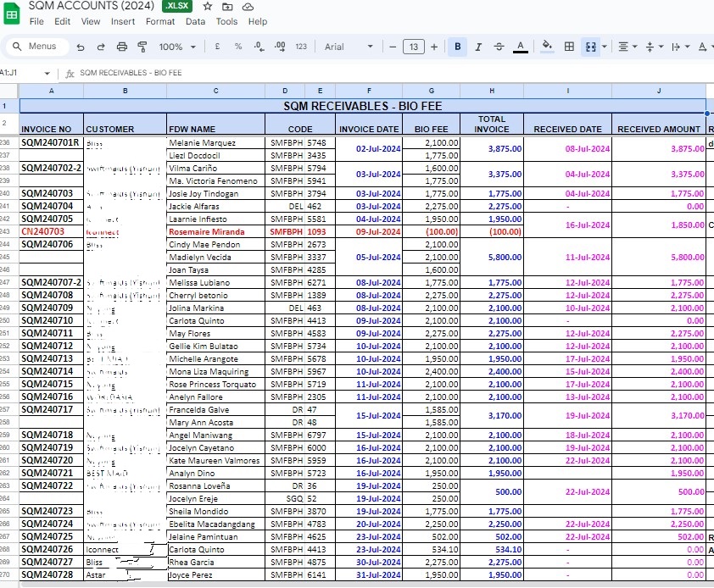Viewport: 714px width, 588px height.
Task: Open the zoom level 100% dropdown
Action: (x=177, y=47)
